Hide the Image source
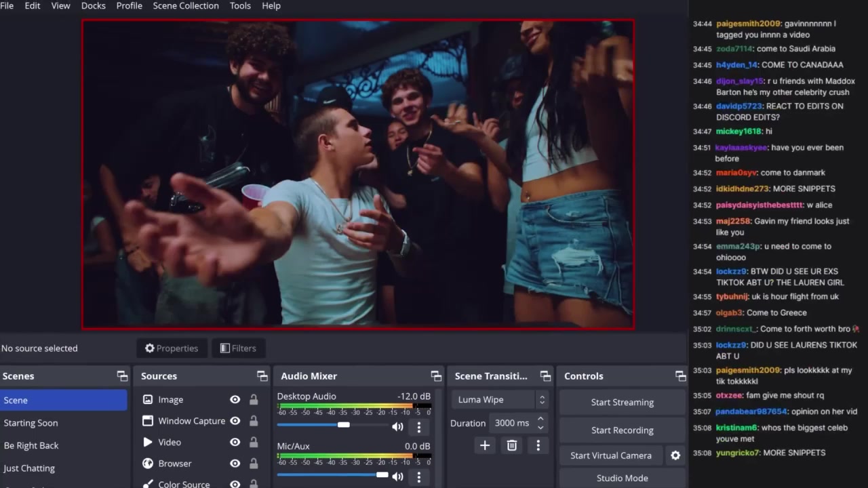The width and height of the screenshot is (868, 488). point(235,400)
